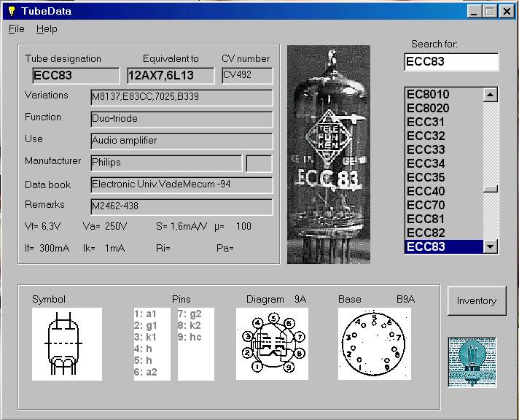Close the TubeData window
The height and width of the screenshot is (420, 519).
pos(507,12)
